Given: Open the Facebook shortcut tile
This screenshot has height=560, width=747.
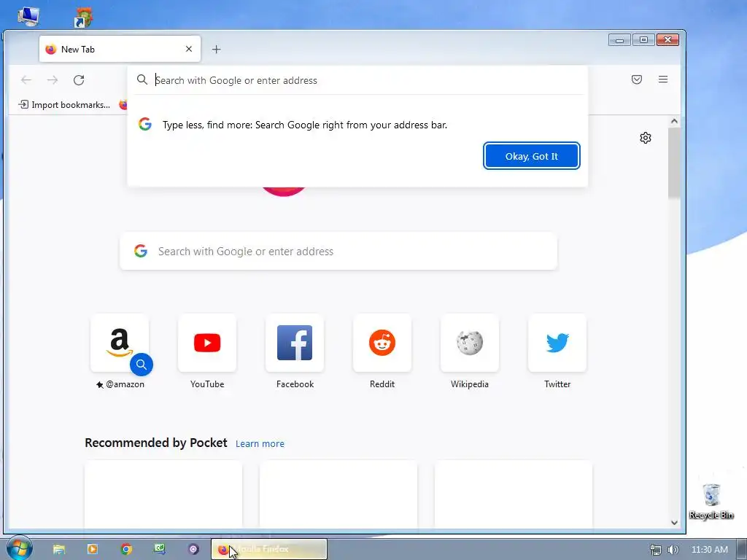Looking at the screenshot, I should coord(295,343).
